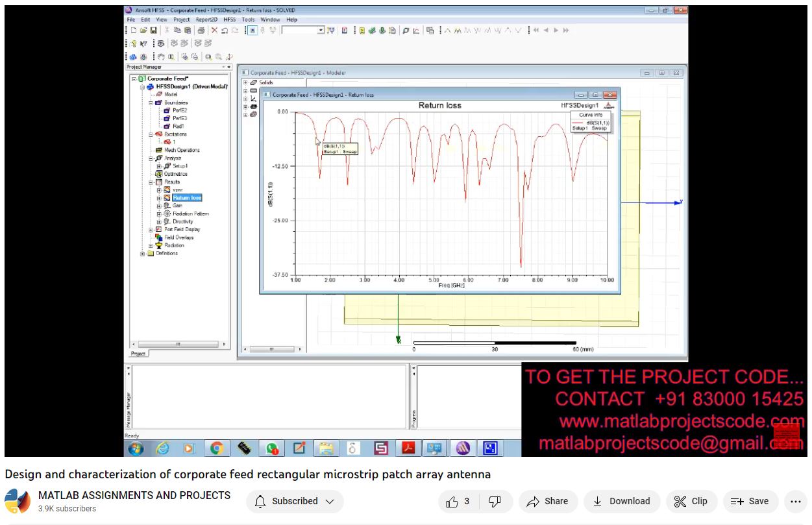Click the Project Manager horizontal scrollbar
812x525 pixels.
click(x=178, y=344)
